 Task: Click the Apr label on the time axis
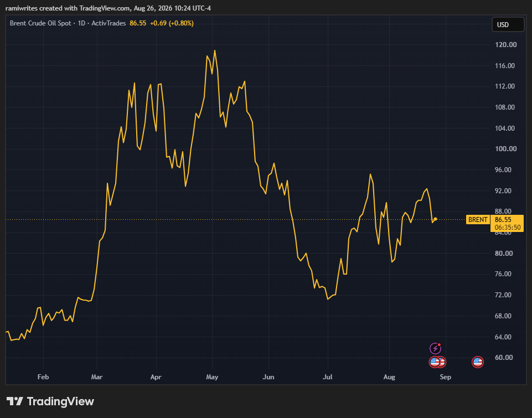click(156, 377)
